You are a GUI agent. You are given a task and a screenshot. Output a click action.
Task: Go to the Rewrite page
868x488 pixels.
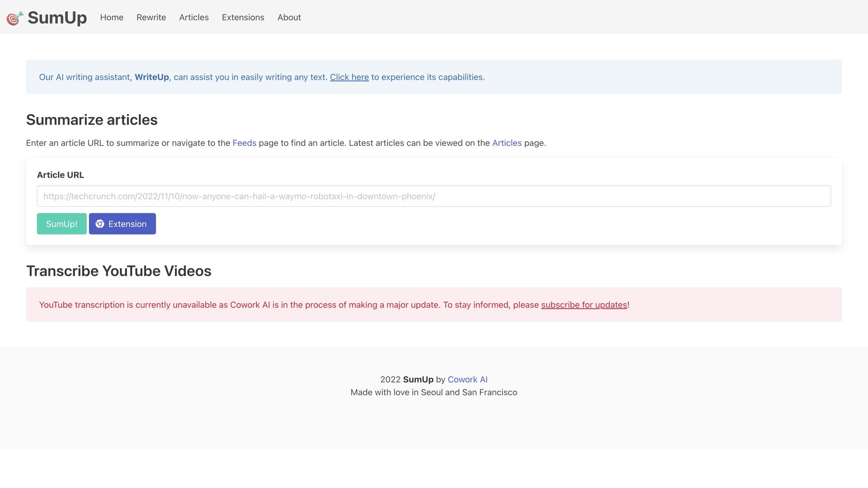151,17
